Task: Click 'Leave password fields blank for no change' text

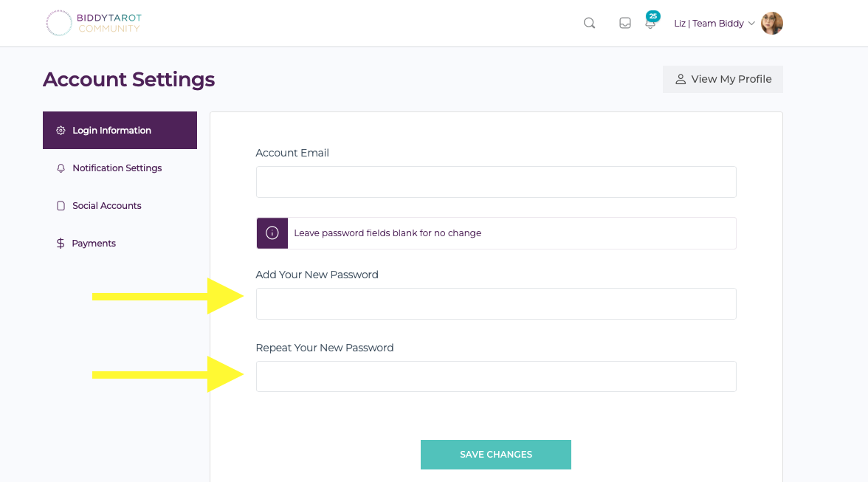Action: (387, 233)
